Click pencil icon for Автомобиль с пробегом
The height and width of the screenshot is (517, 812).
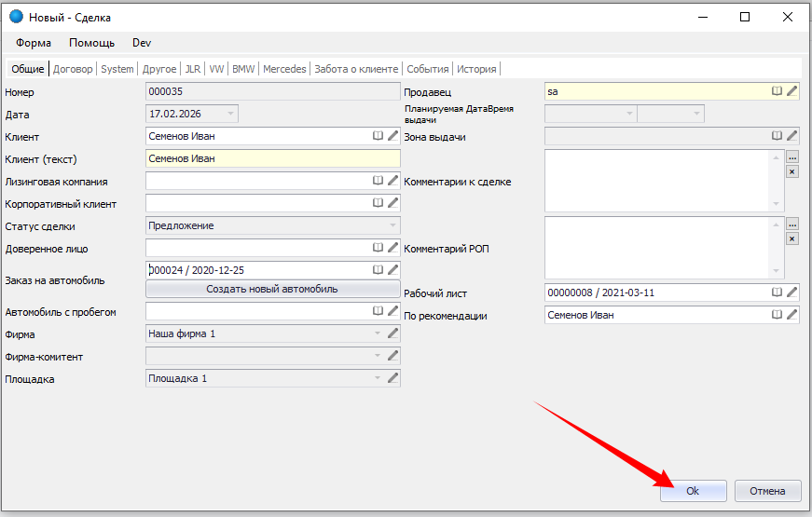393,311
